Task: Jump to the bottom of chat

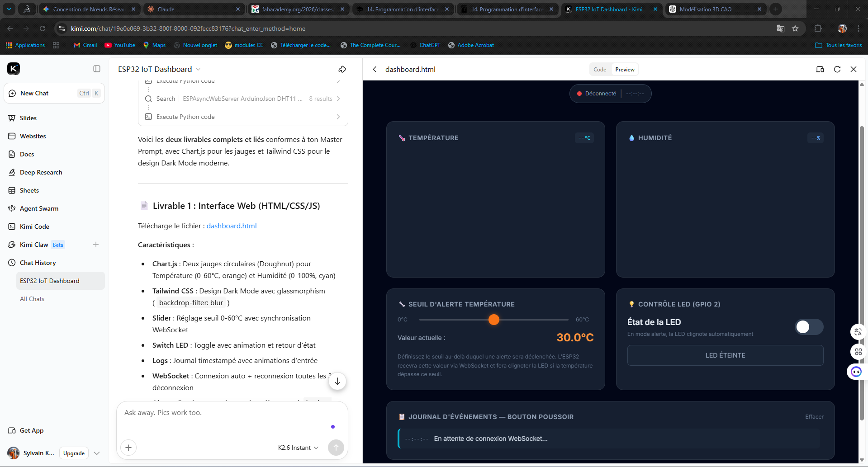Action: point(337,381)
